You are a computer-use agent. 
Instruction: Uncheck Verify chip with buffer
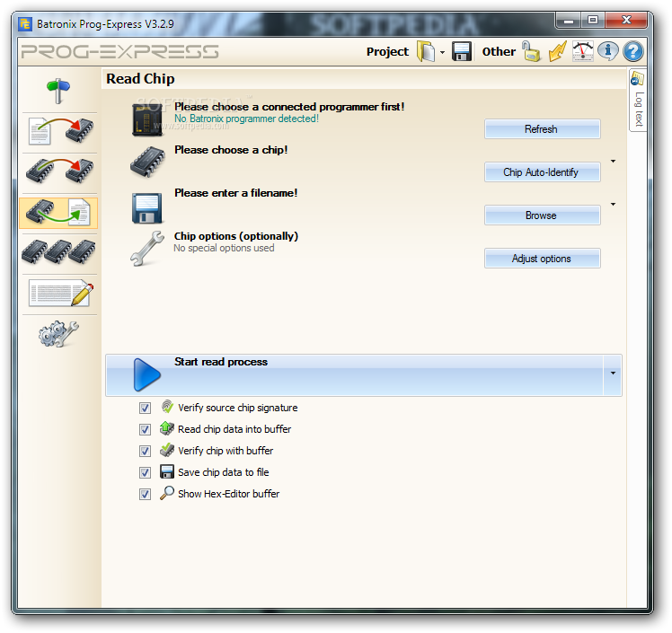pyautogui.click(x=145, y=451)
